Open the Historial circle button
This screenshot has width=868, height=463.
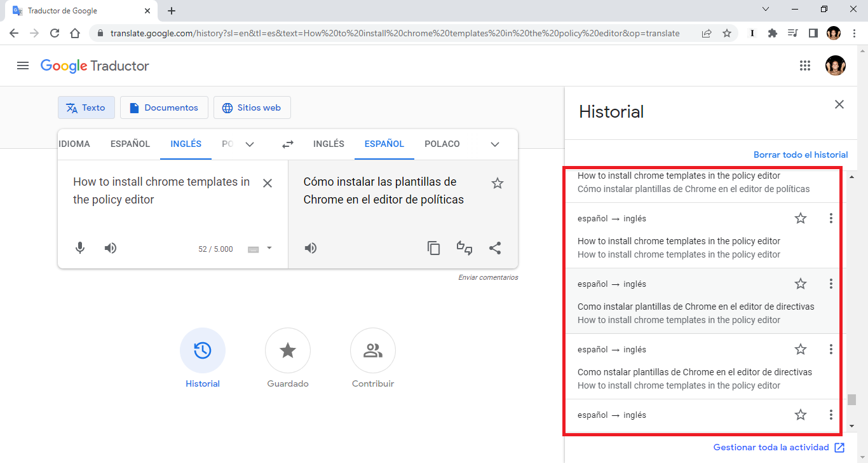[x=203, y=350]
